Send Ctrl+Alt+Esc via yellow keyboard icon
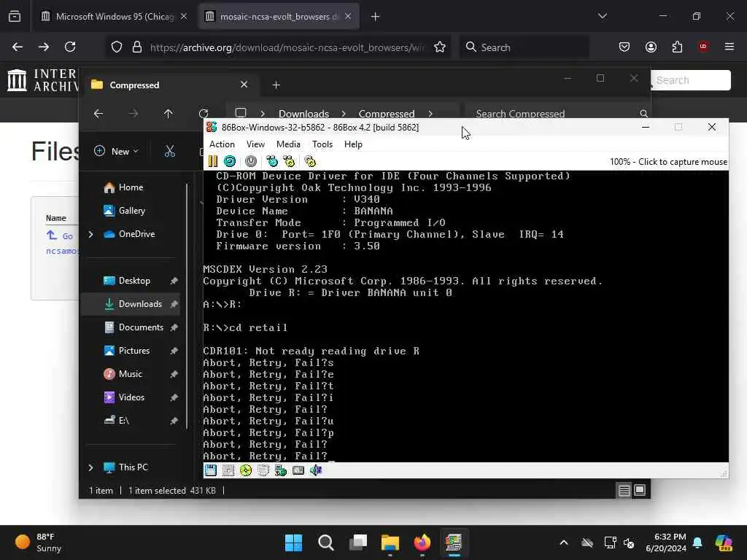This screenshot has height=560, width=747. (289, 161)
